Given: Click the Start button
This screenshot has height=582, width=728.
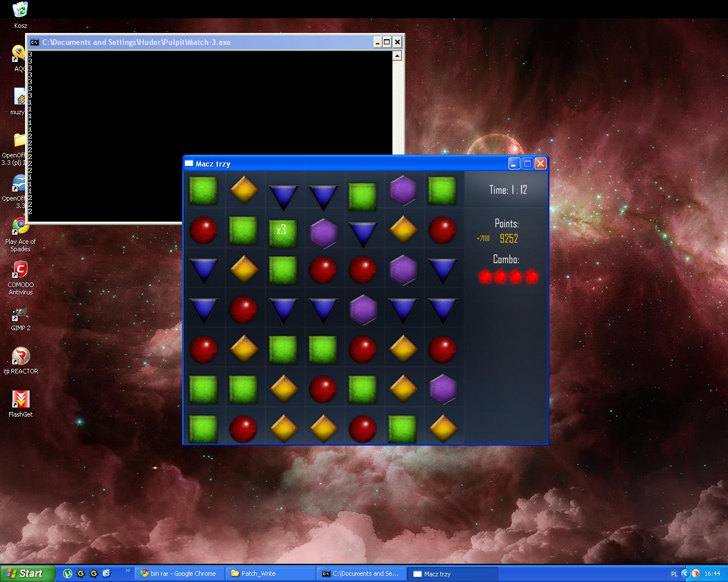Looking at the screenshot, I should click(27, 573).
